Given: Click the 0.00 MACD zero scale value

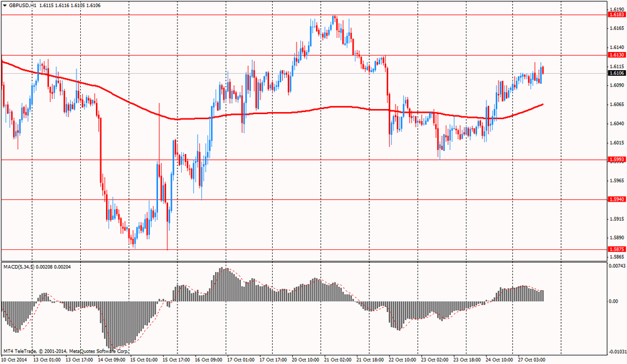Looking at the screenshot, I should pos(613,301).
